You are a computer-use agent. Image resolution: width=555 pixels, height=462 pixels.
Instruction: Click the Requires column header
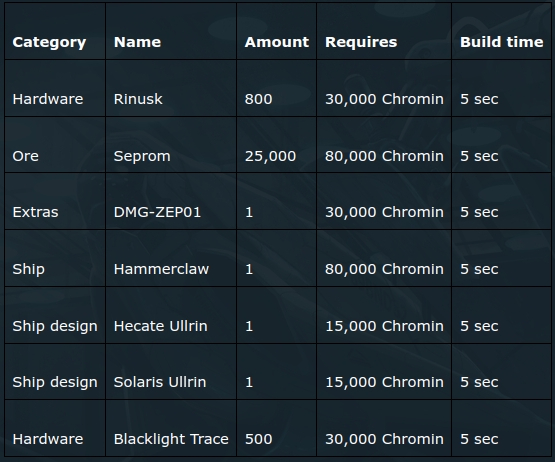(361, 42)
